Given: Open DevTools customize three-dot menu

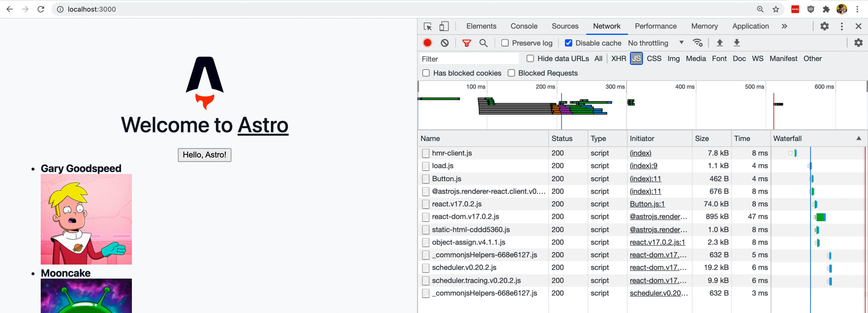Looking at the screenshot, I should point(842,26).
